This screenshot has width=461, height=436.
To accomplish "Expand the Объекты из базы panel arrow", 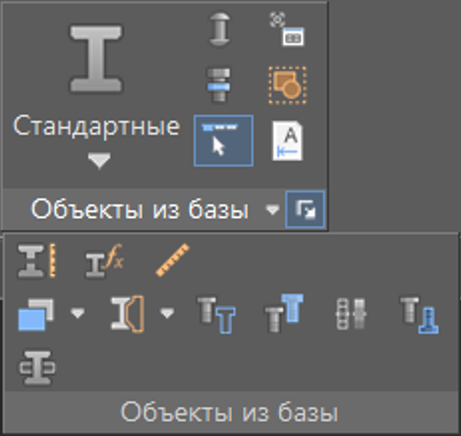I will point(272,210).
